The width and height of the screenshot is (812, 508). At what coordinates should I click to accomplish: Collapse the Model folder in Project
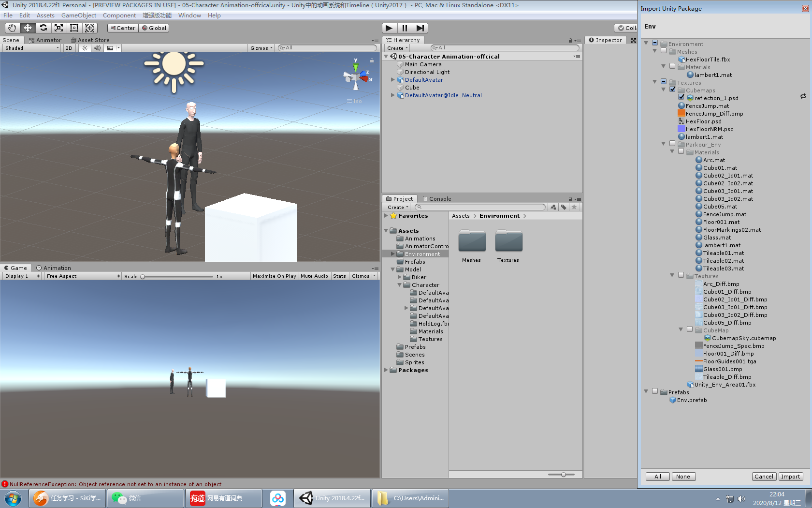392,269
